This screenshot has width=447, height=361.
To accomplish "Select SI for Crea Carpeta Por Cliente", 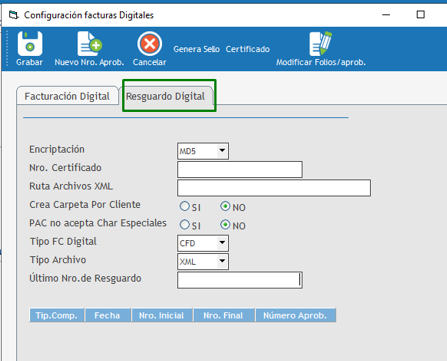I will pos(184,206).
